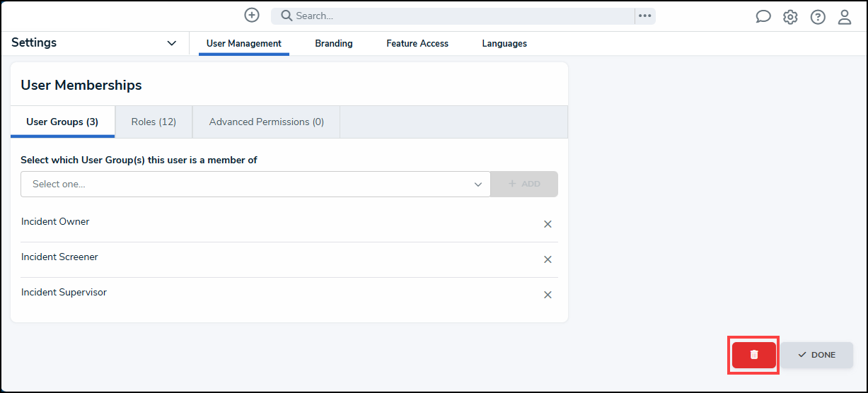
Task: Click the Settings title text
Action: point(34,42)
